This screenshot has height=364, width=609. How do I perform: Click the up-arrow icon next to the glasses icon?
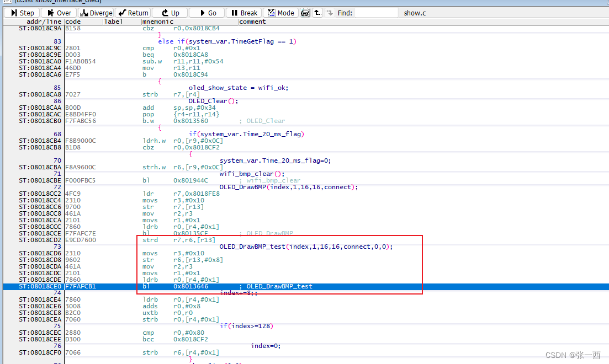317,13
